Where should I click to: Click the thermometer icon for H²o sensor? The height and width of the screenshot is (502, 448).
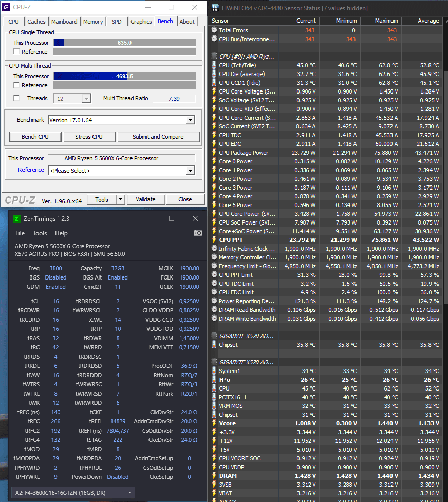[214, 379]
